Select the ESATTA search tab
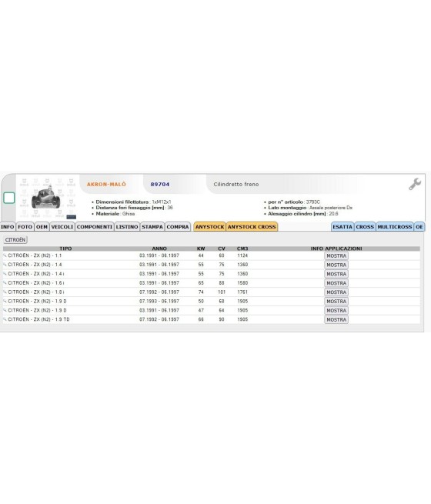The height and width of the screenshot is (504, 431). click(x=342, y=226)
